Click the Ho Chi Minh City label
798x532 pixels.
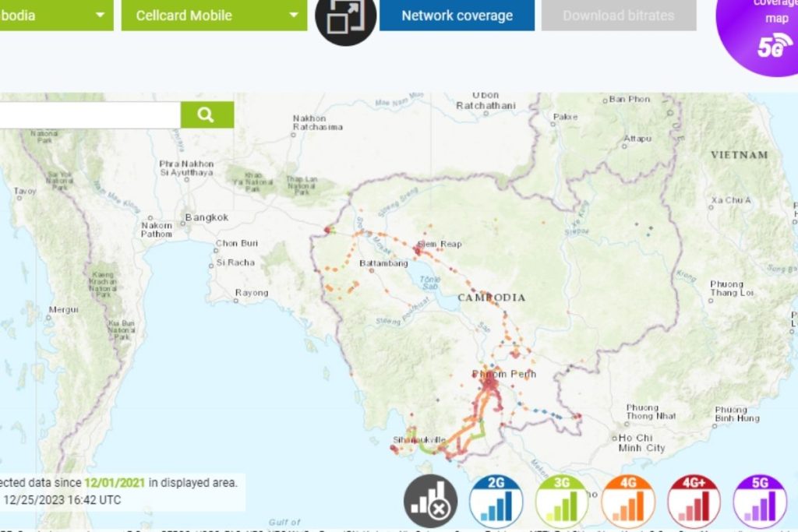click(x=641, y=442)
